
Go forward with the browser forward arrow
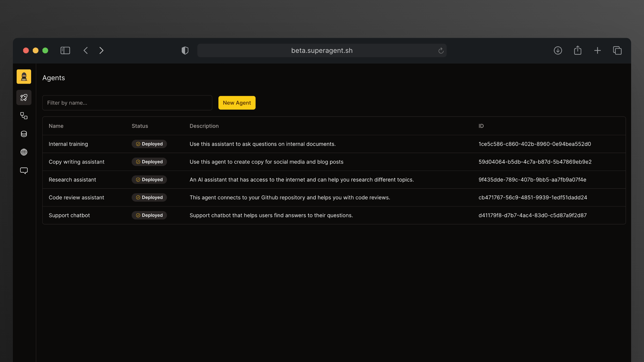coord(101,50)
